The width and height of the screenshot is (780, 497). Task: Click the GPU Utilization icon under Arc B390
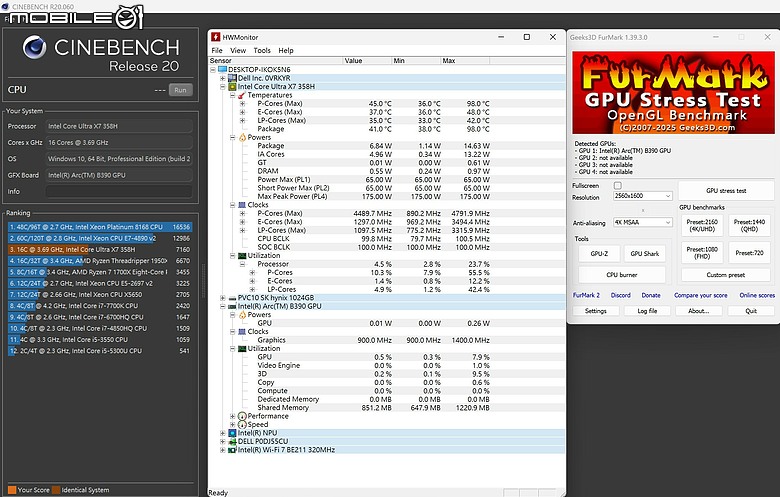pyautogui.click(x=242, y=349)
